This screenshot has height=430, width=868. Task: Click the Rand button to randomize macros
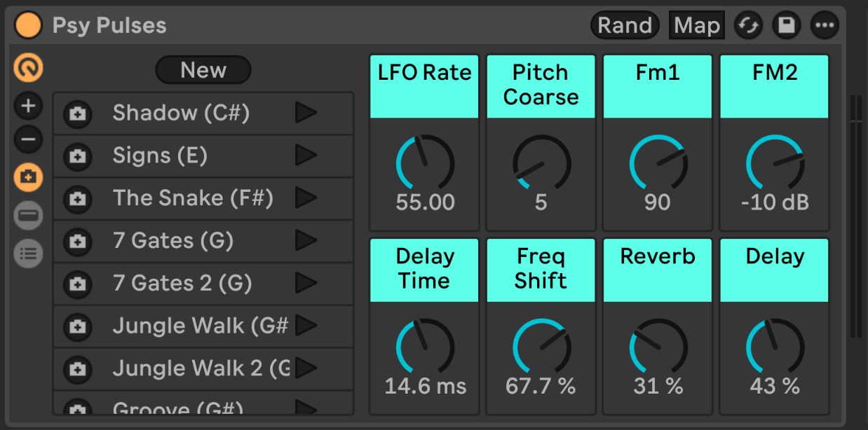pos(624,25)
